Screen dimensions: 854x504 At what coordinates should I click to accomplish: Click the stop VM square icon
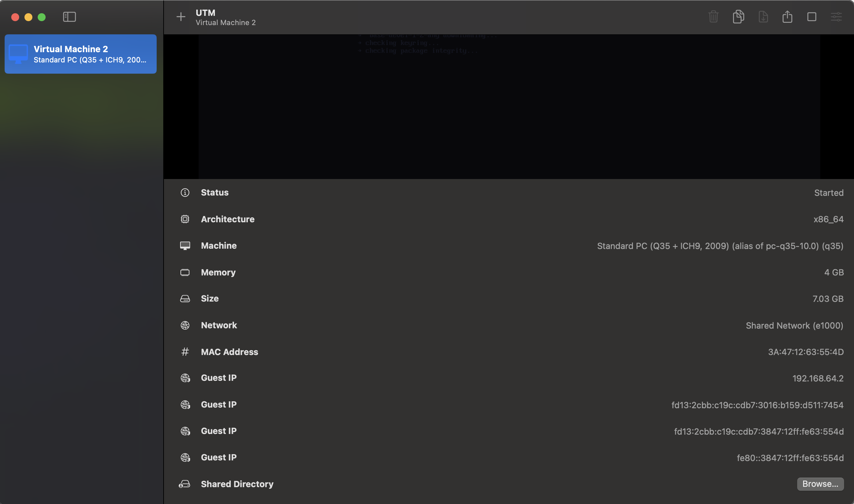(811, 17)
